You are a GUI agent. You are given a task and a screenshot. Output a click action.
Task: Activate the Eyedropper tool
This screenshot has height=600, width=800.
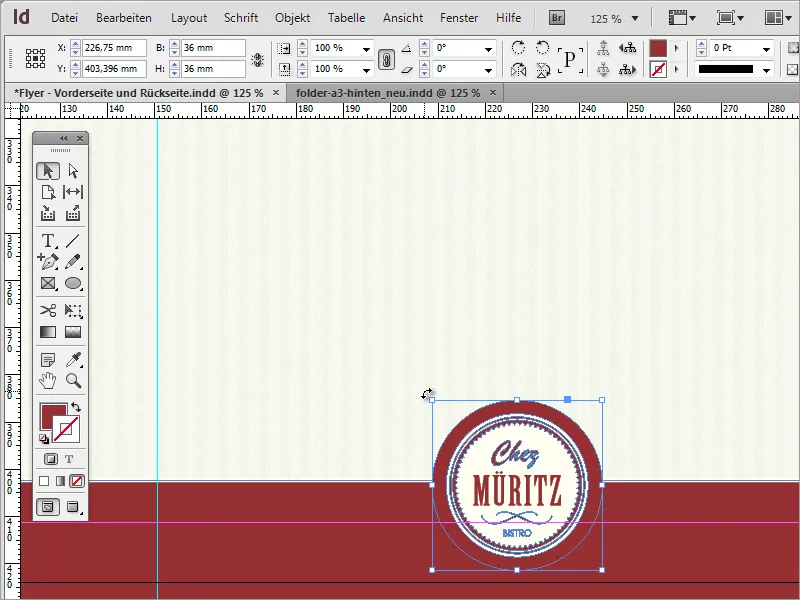click(73, 360)
